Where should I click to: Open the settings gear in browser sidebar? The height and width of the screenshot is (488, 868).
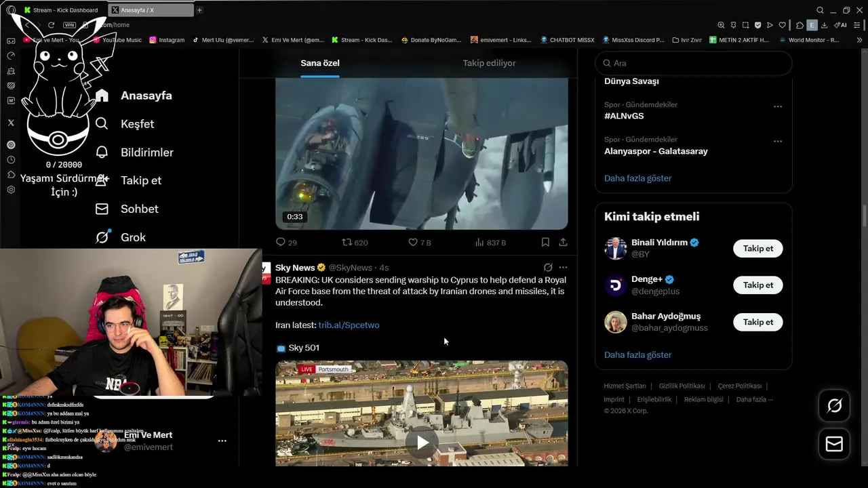coord(11,190)
